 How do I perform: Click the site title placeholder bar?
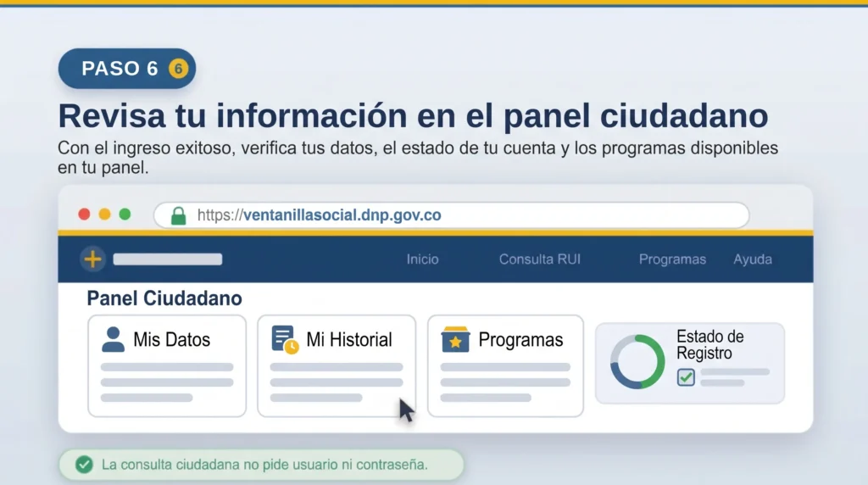click(x=168, y=259)
